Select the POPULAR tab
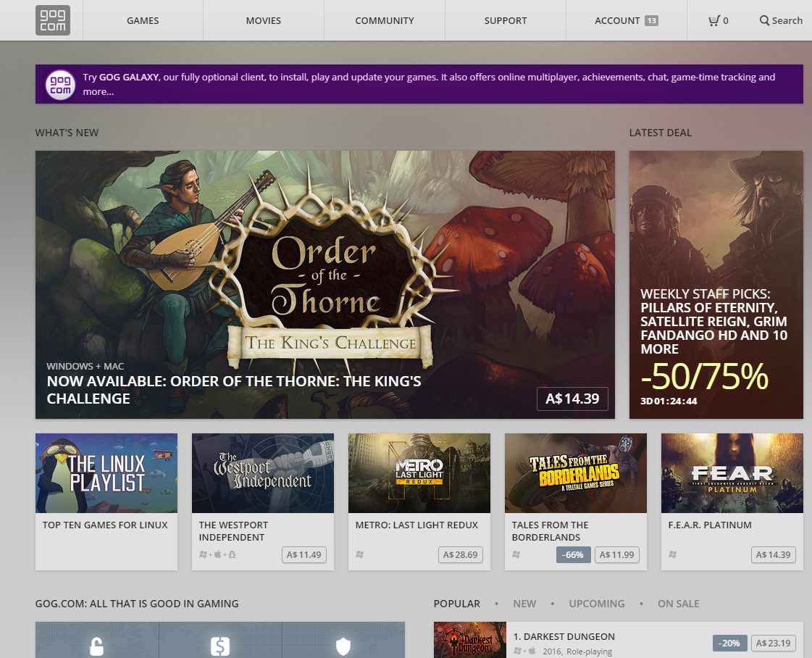812x658 pixels. 457,604
